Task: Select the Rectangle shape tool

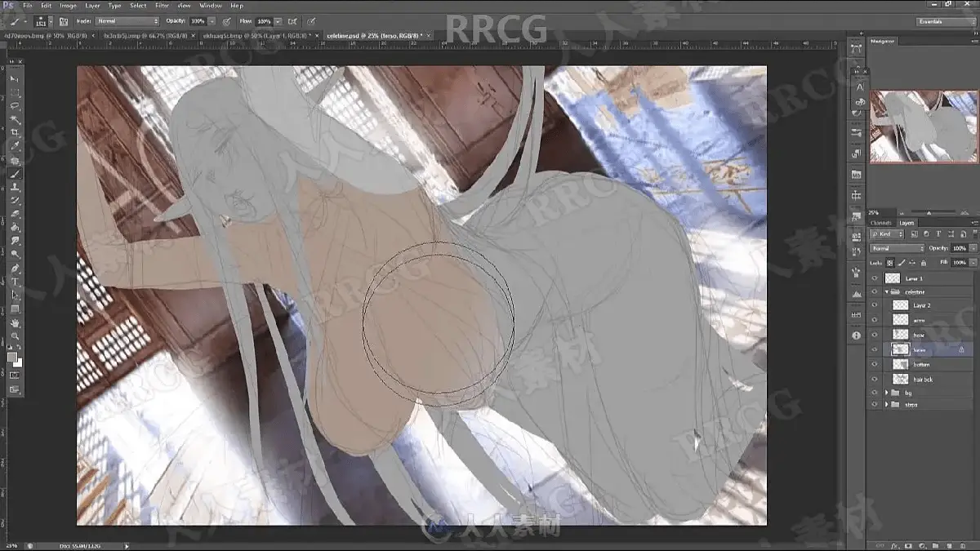Action: click(14, 309)
